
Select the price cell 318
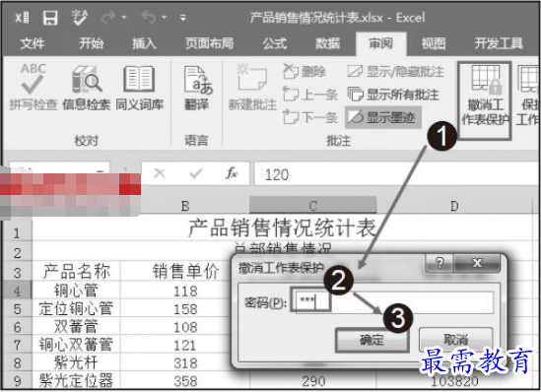tap(185, 363)
